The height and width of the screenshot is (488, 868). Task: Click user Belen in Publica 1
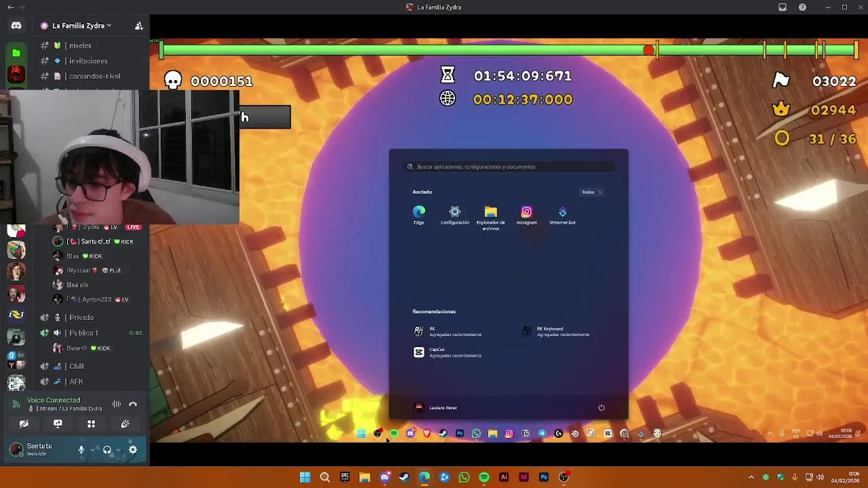[x=76, y=348]
